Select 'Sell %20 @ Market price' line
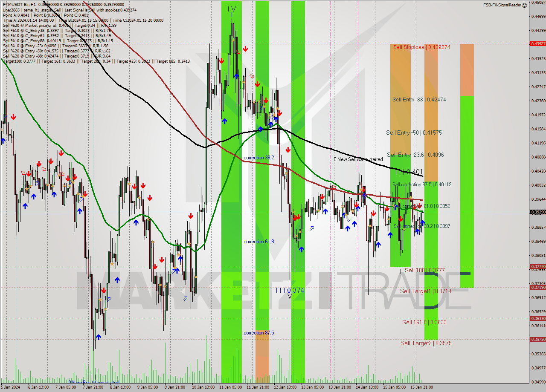The image size is (546, 392). pos(59,25)
